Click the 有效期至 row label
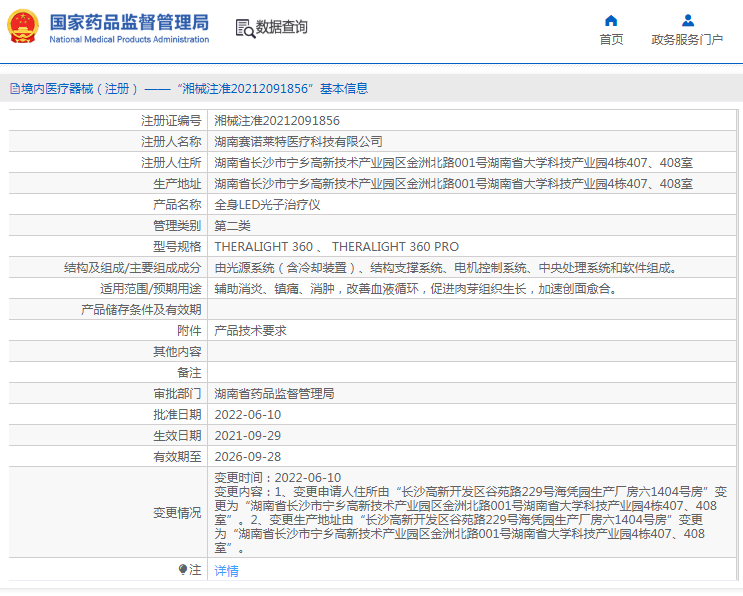Image resolution: width=743 pixels, height=596 pixels. click(177, 457)
